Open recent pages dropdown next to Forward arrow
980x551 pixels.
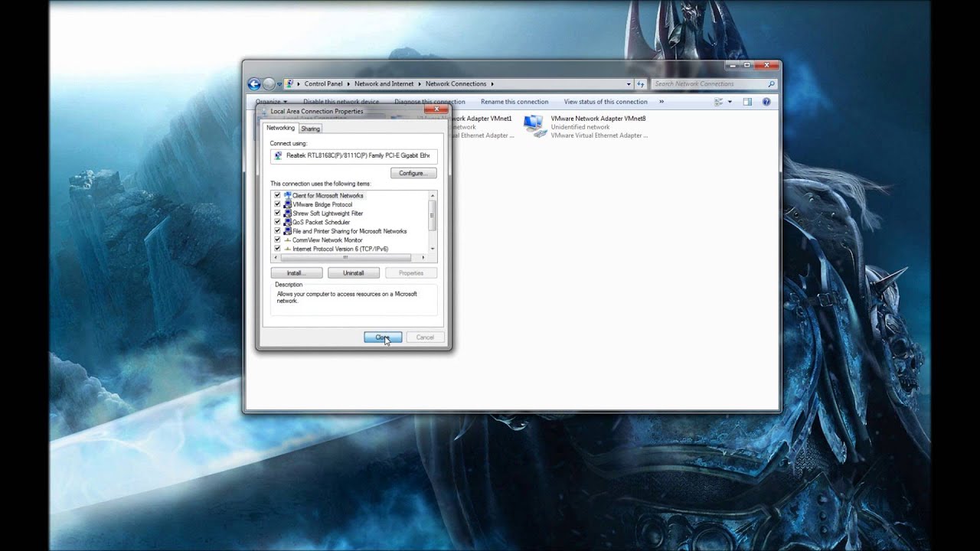279,84
